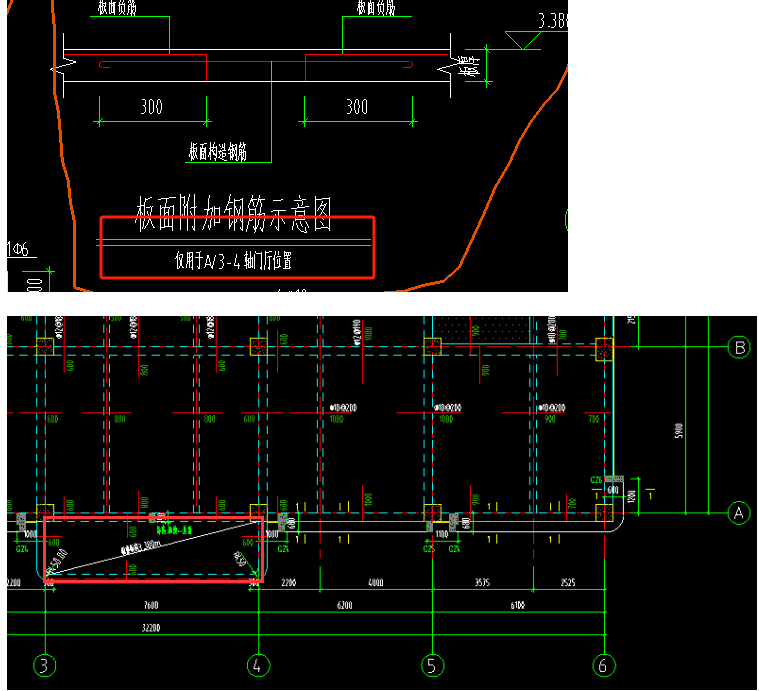Select axis bubble A
759x691 pixels.
pyautogui.click(x=739, y=513)
